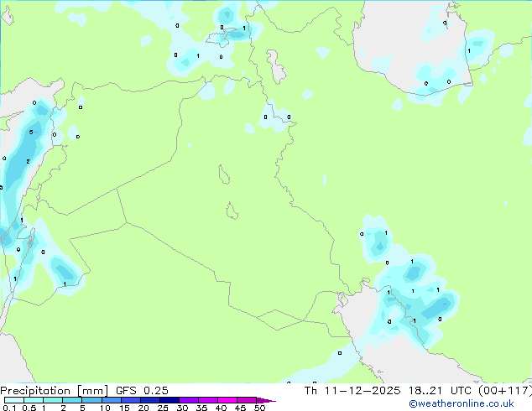Click the 45–50 mm legend swatch
This screenshot has width=532, height=411.
pos(247,400)
